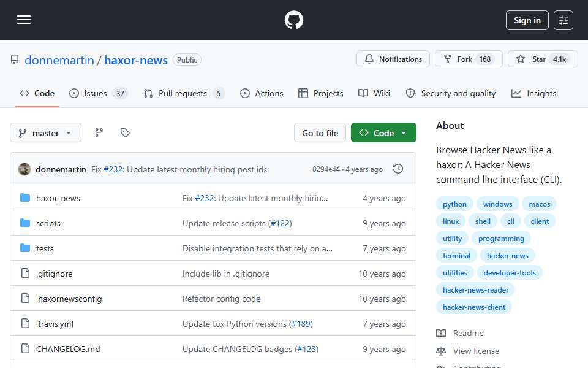Select the macos topic tag
588x368 pixels.
(x=539, y=204)
